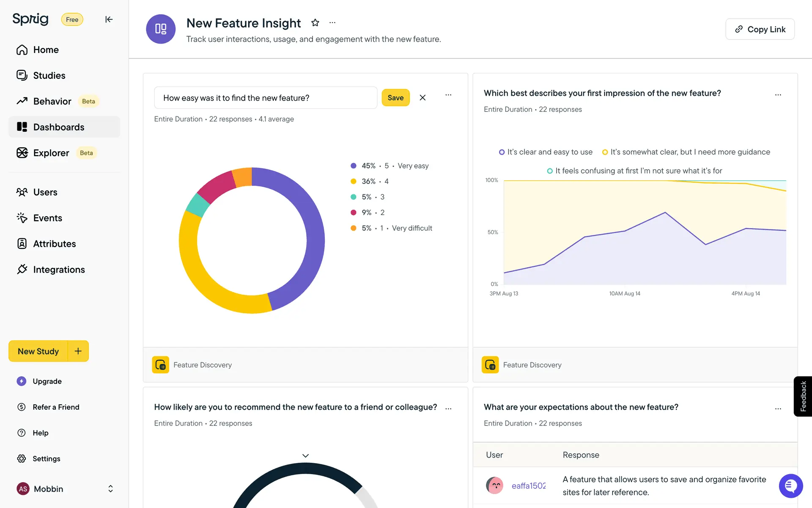Open more options for first impression chart
Screen dimensions: 812x508
(x=778, y=95)
